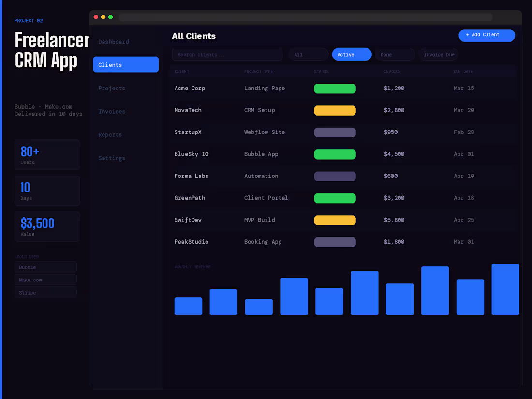Image resolution: width=532 pixels, height=399 pixels.
Task: Click the + Add Client button
Action: pos(487,35)
